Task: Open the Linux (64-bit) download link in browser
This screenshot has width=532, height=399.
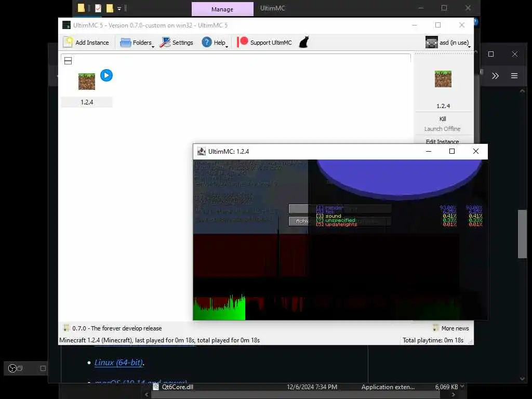Action: 119,362
